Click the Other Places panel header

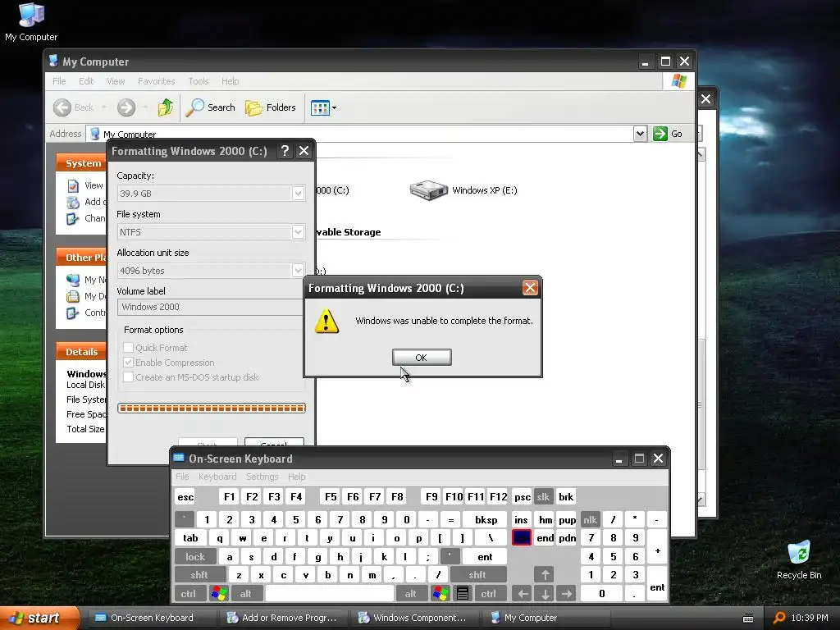81,258
